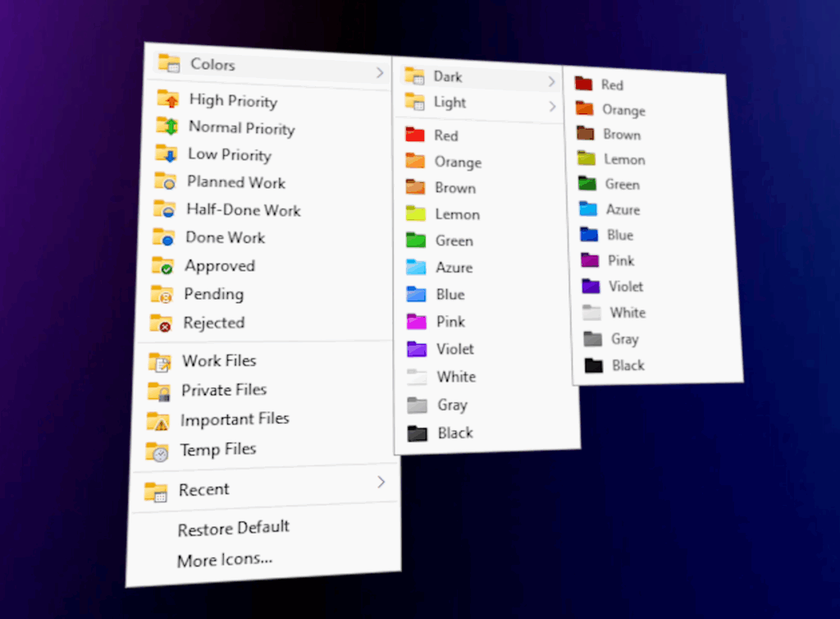Choose the Planned Work menu entry

click(235, 182)
